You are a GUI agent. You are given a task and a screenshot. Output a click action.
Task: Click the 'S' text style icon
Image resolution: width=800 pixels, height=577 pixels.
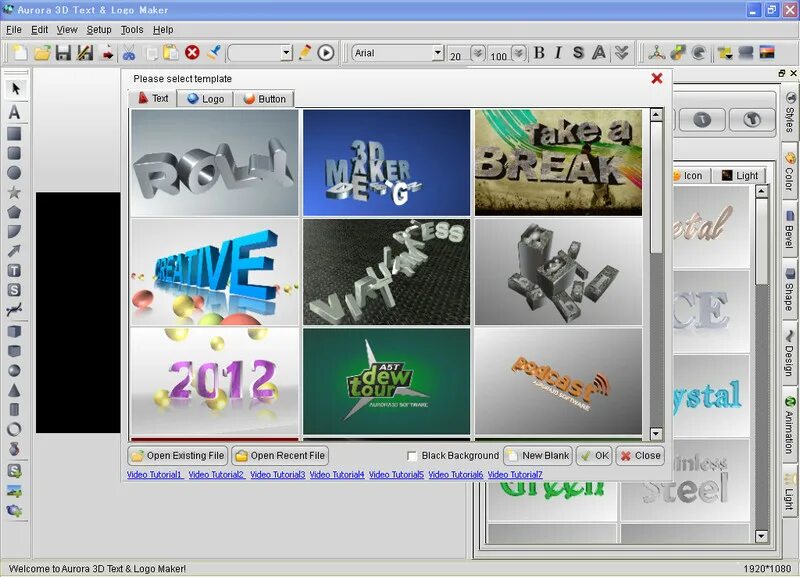coord(578,53)
